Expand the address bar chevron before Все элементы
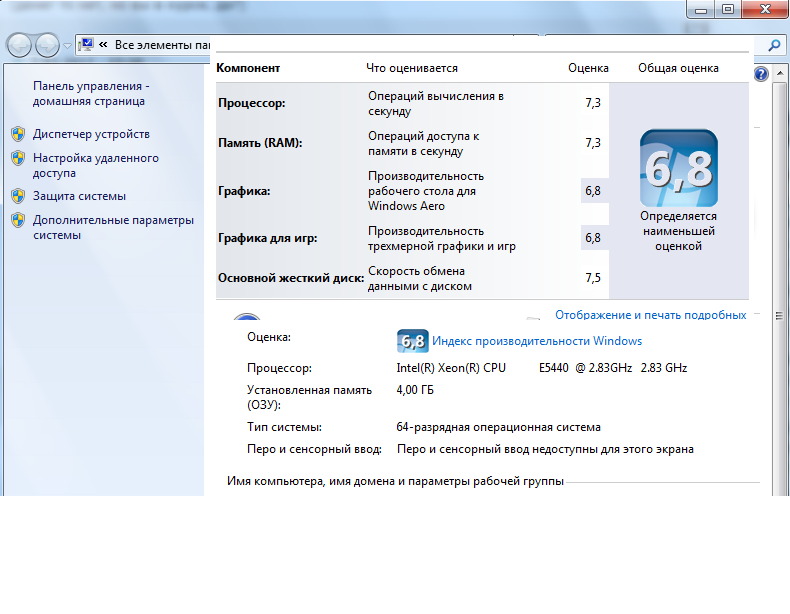The height and width of the screenshot is (614, 790). (x=103, y=45)
